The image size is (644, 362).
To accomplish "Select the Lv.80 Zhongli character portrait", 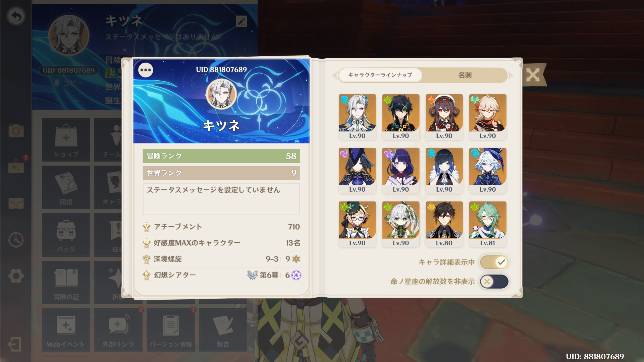I will (x=444, y=224).
